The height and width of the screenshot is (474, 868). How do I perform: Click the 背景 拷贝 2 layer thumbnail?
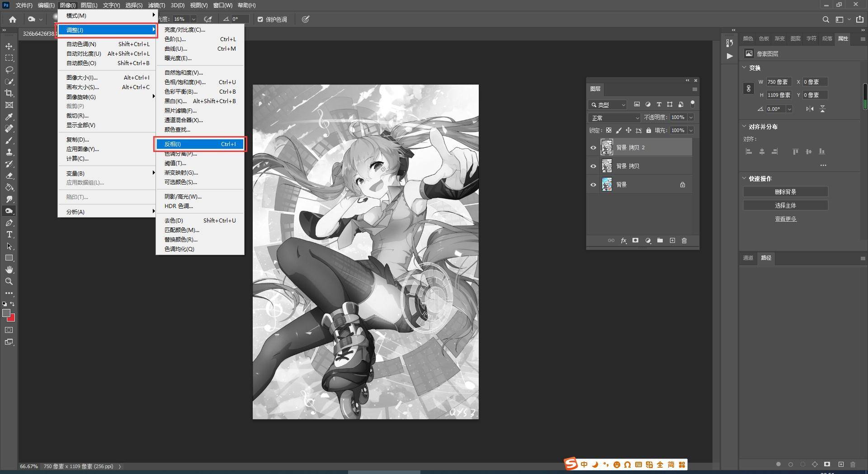tap(607, 147)
